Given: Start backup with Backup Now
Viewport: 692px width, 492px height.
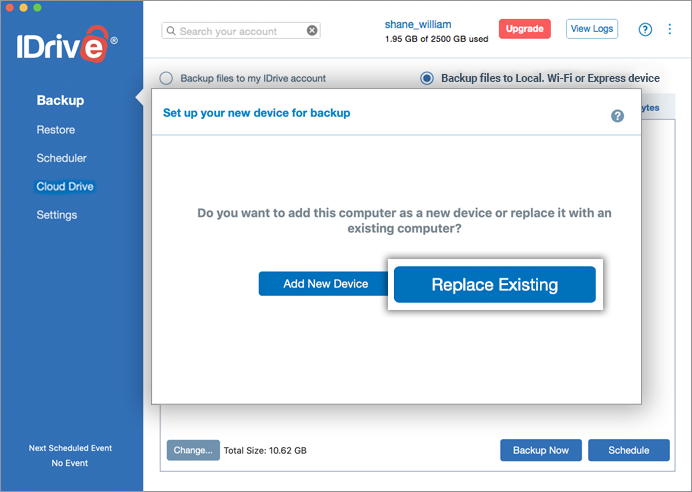Looking at the screenshot, I should [x=541, y=450].
